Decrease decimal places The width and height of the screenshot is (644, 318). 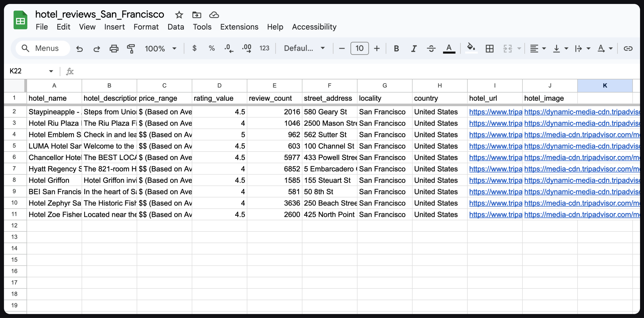[229, 48]
